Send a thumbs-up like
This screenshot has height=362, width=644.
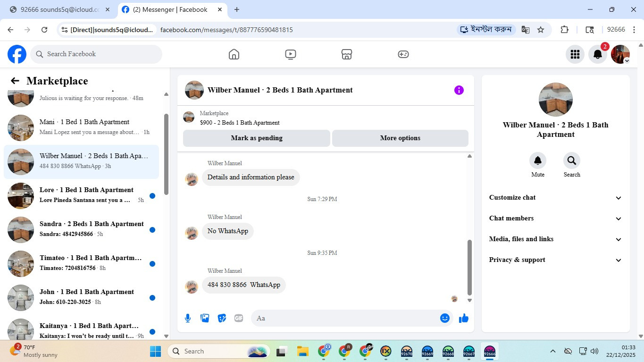coord(464,318)
